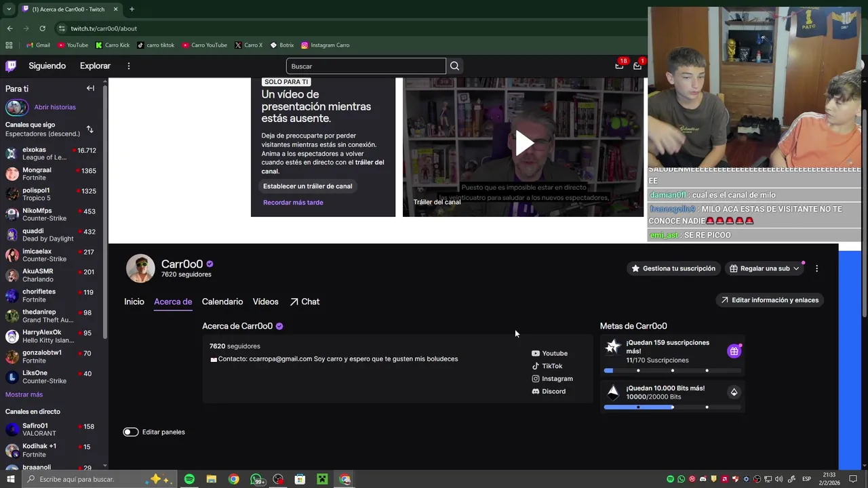Click Establecer un tráiler de canal
This screenshot has height=488, width=868.
click(307, 186)
